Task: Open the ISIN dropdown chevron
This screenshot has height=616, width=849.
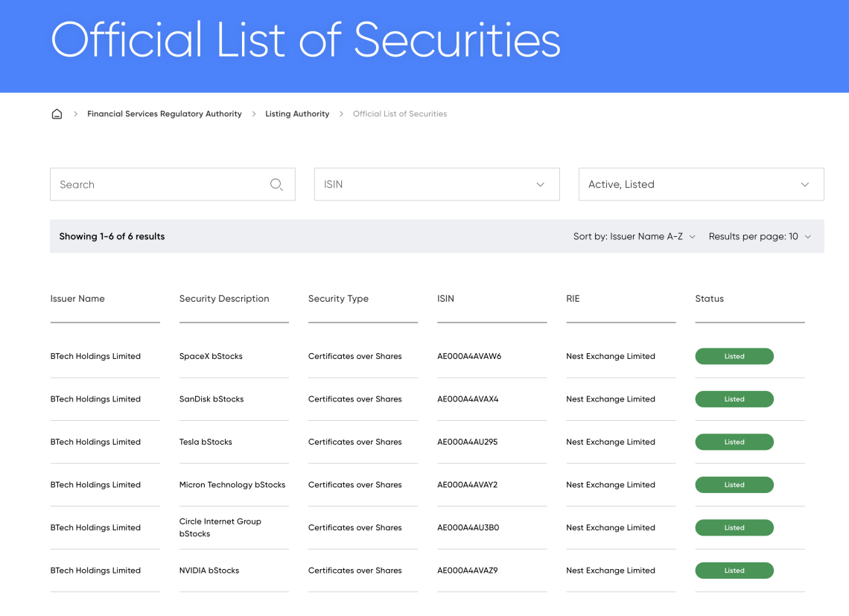Action: [x=540, y=184]
